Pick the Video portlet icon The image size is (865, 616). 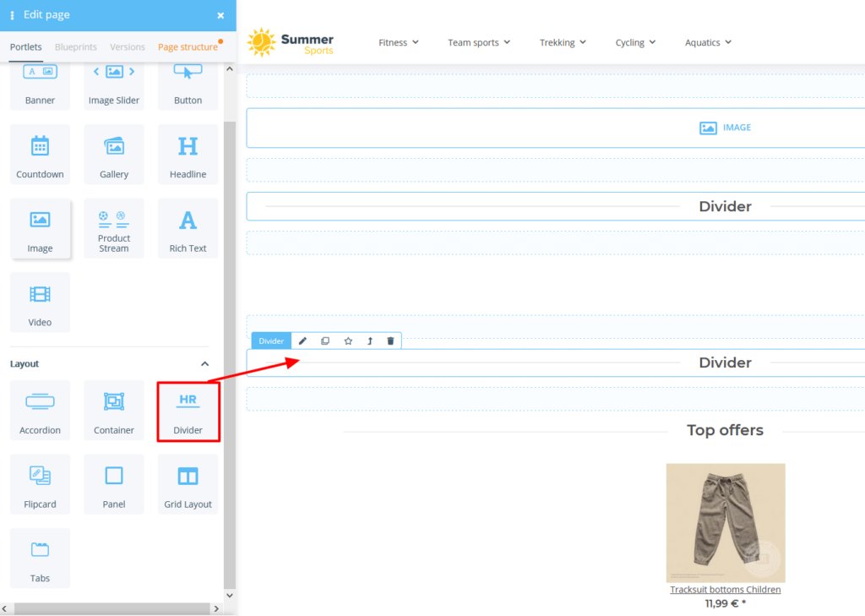coord(40,303)
